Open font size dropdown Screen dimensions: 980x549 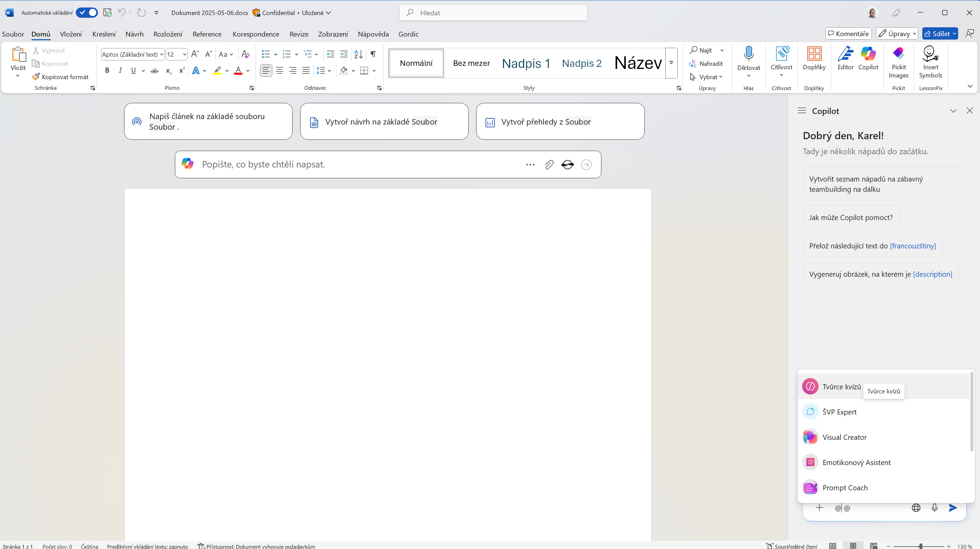coord(185,54)
